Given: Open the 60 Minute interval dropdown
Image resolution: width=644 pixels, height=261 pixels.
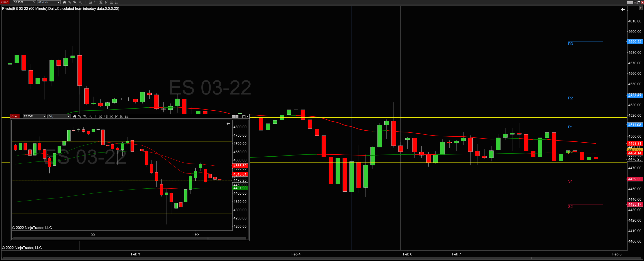Looking at the screenshot, I should pos(49,2).
